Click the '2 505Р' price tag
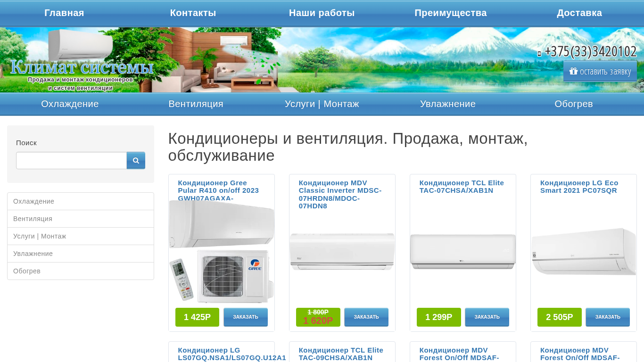Viewport: 644px width, 362px height. click(x=560, y=317)
